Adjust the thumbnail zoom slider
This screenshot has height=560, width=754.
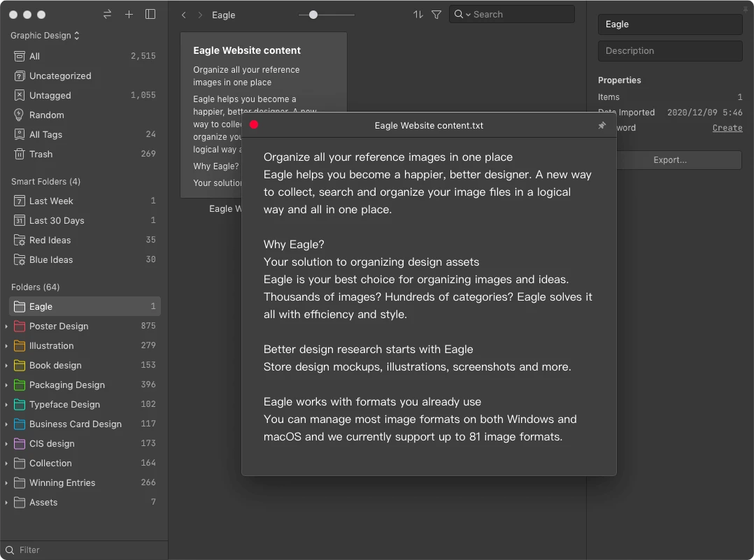click(x=313, y=14)
